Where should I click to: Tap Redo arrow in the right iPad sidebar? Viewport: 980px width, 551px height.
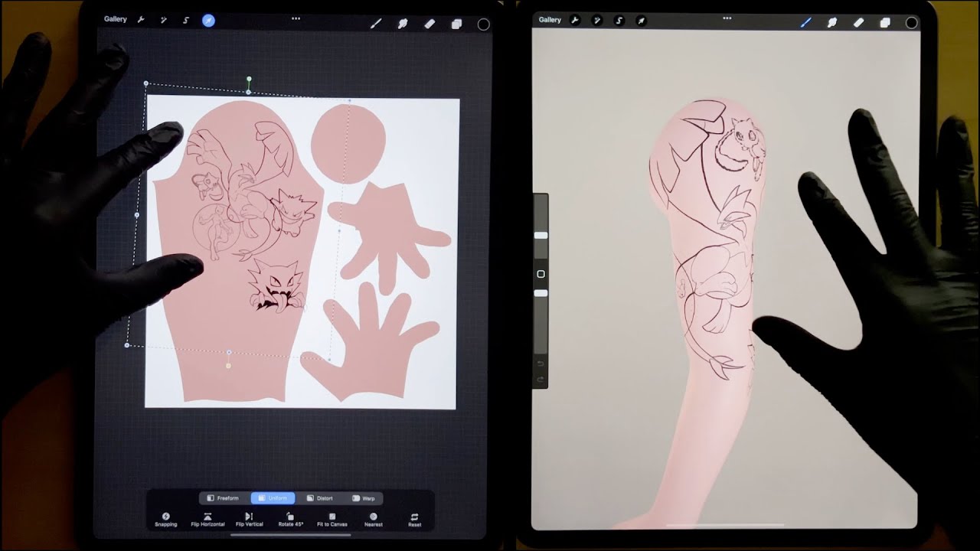pyautogui.click(x=541, y=379)
